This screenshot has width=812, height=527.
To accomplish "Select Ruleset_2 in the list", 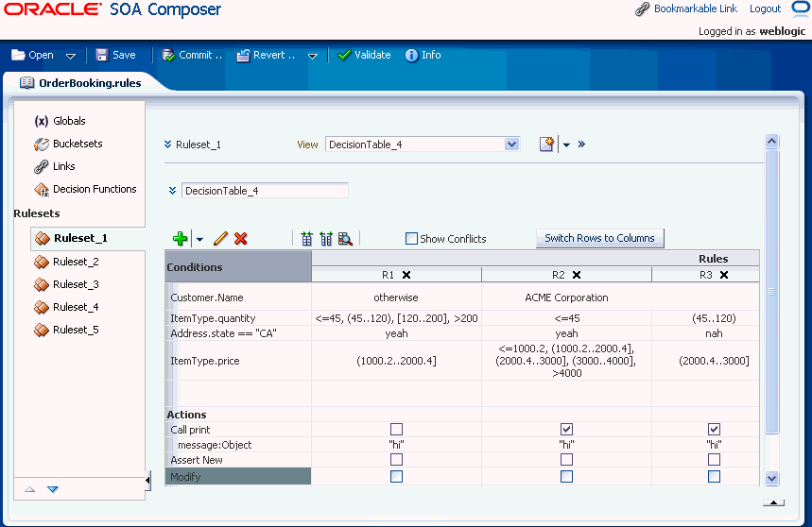I will [66, 262].
